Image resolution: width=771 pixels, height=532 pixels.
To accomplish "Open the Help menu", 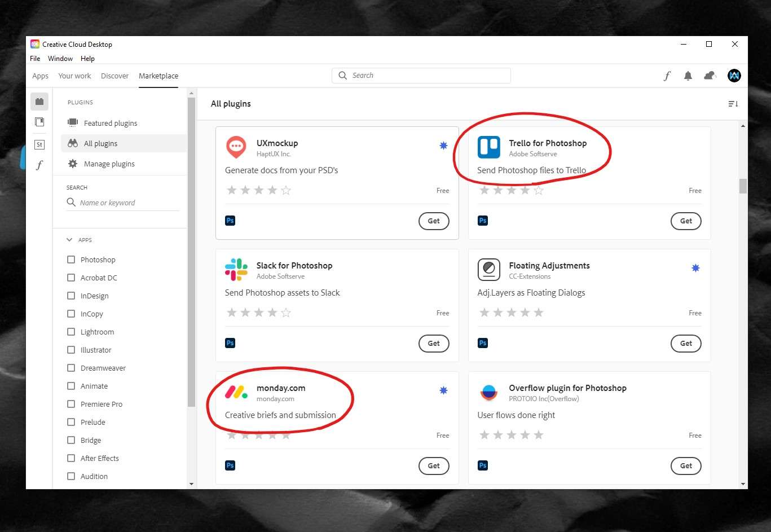I will [87, 59].
